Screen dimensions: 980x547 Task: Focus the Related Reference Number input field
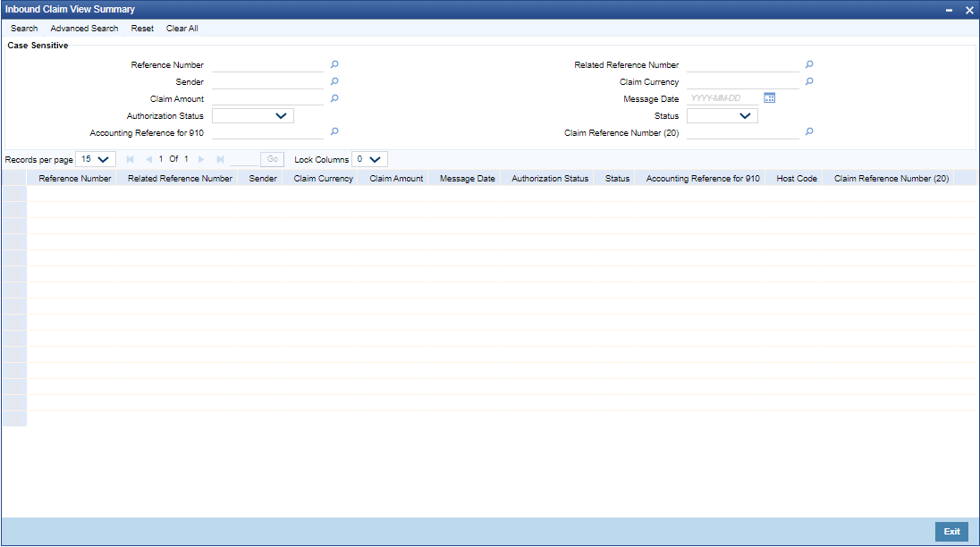(x=742, y=64)
